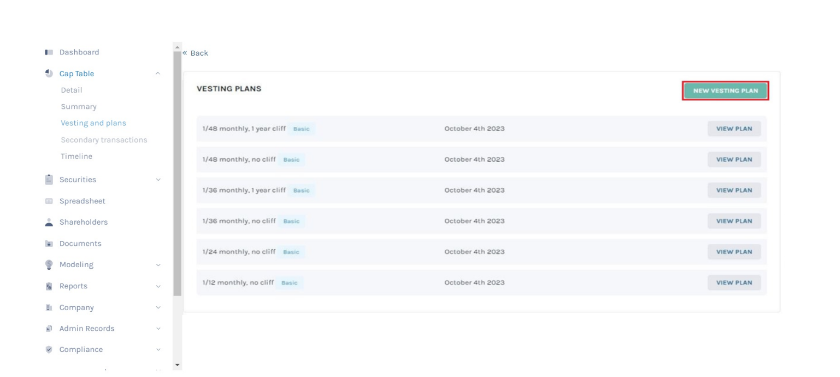Select the '1/36 monthly, no cliff' plan name

pos(239,221)
